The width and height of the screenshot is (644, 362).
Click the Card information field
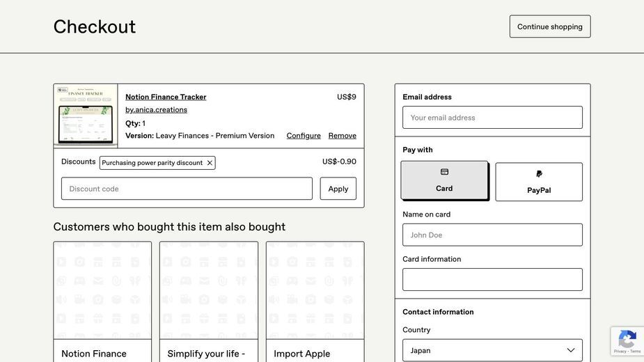(x=492, y=279)
